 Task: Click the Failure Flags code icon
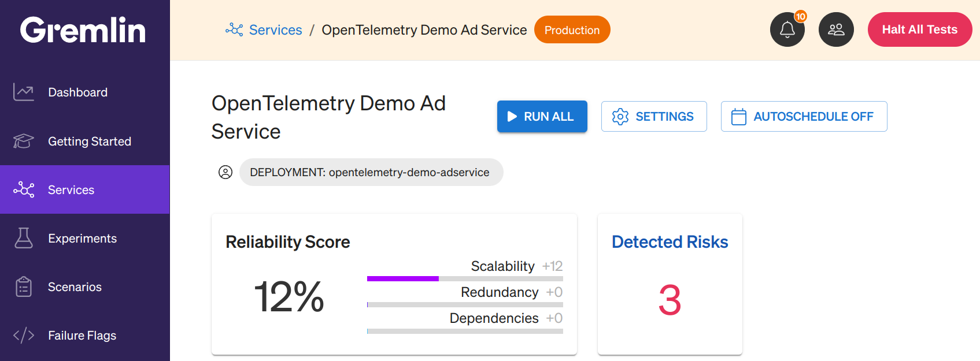tap(24, 335)
